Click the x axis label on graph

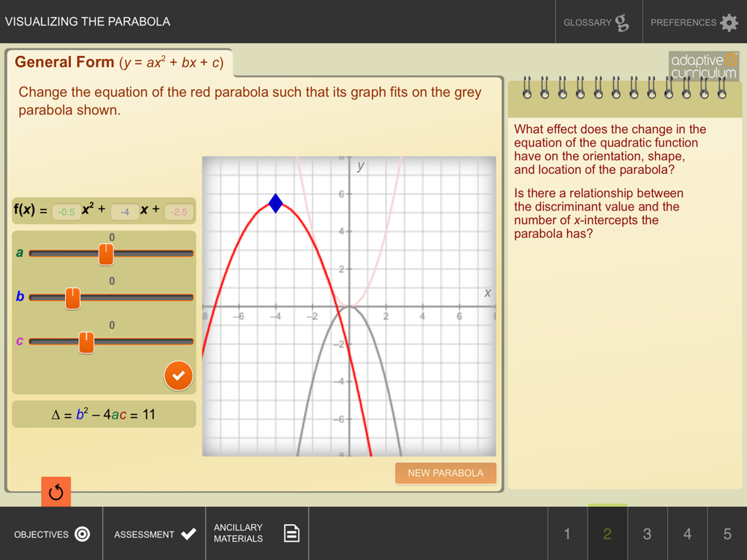(x=487, y=293)
